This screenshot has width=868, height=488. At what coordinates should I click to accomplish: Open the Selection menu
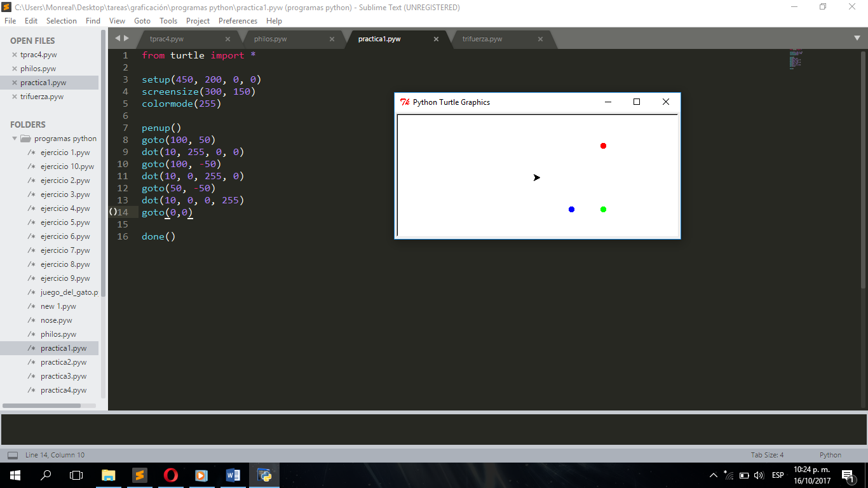(x=62, y=21)
